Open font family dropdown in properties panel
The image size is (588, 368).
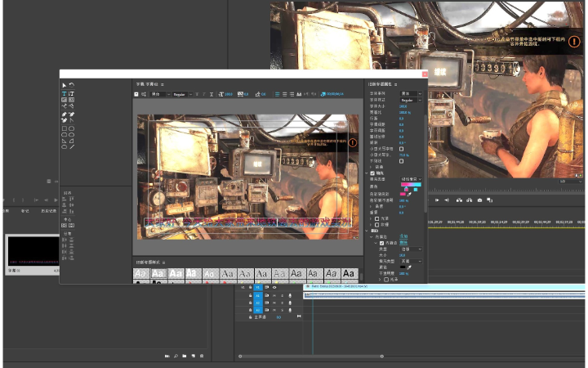pos(411,93)
